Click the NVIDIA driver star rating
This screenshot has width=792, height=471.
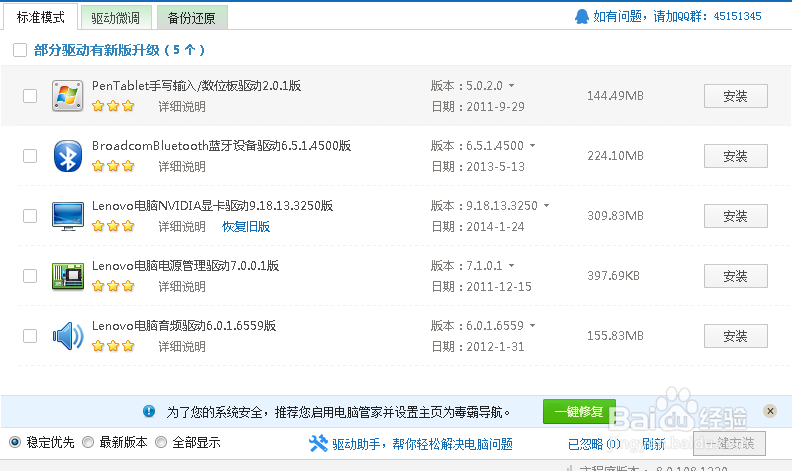(113, 226)
